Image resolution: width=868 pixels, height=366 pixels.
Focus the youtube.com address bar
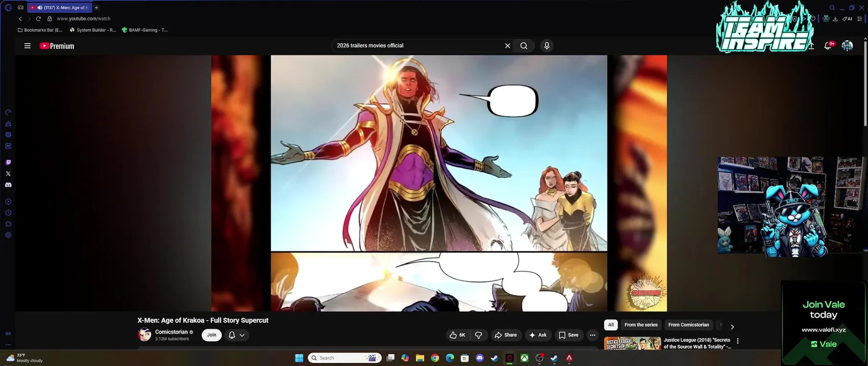[83, 19]
